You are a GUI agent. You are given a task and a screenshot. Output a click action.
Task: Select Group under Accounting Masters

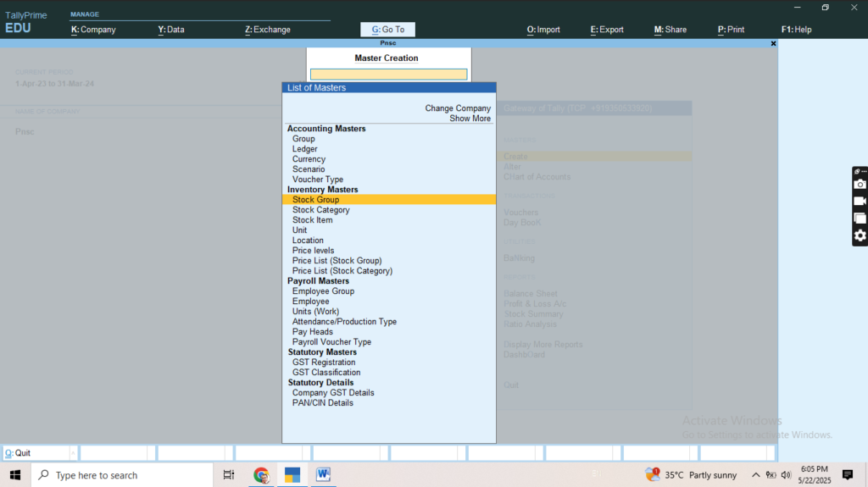point(303,139)
